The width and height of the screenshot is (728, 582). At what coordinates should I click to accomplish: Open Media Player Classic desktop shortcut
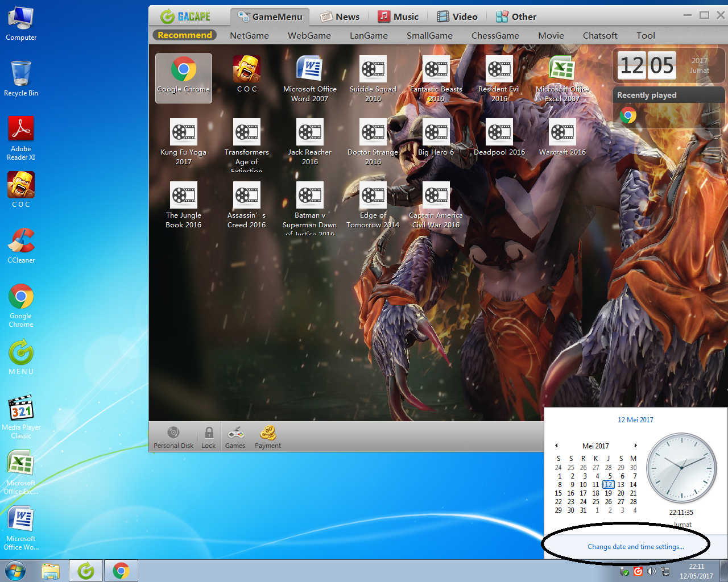(21, 417)
